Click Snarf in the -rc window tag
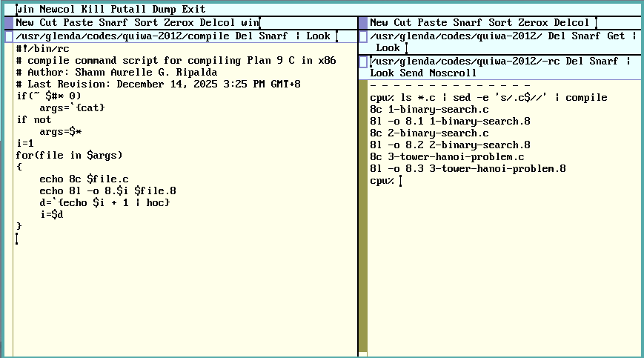 [604, 62]
